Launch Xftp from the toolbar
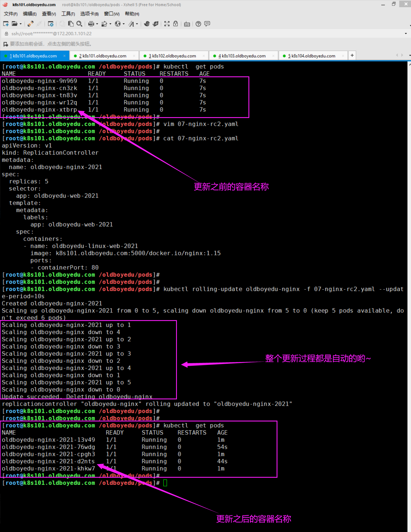 pyautogui.click(x=156, y=24)
